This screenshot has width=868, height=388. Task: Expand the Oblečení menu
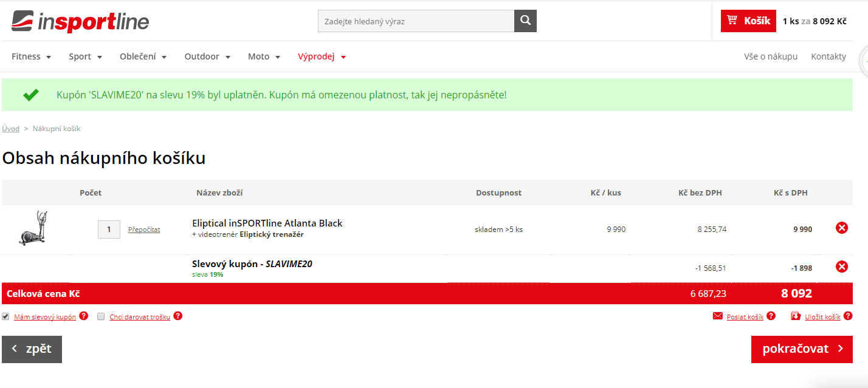(143, 56)
